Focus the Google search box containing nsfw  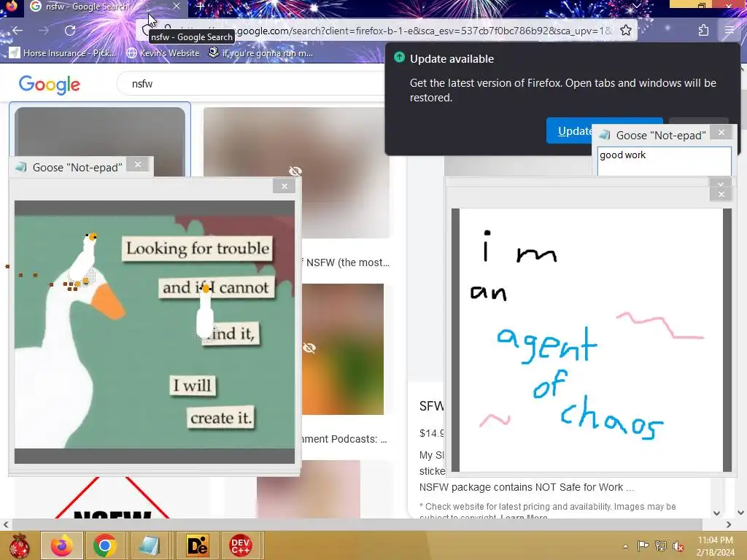252,84
